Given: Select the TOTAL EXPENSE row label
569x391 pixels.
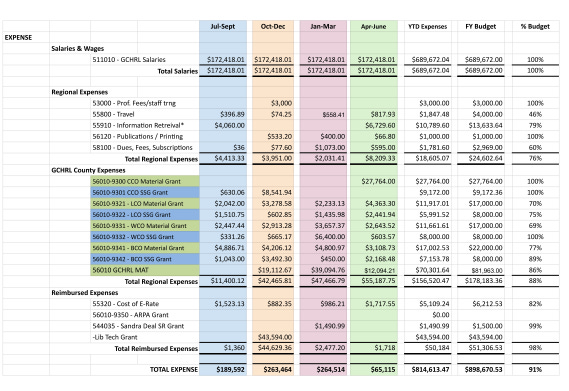Looking at the screenshot, I should (174, 370).
